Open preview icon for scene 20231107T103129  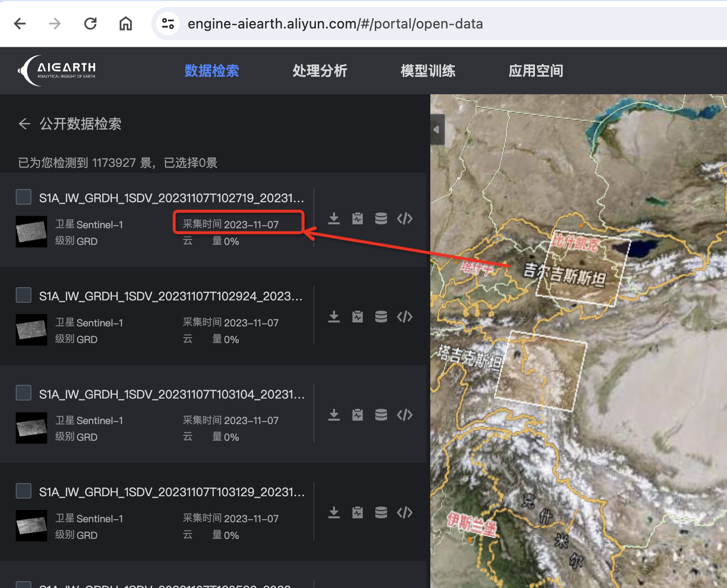(358, 512)
